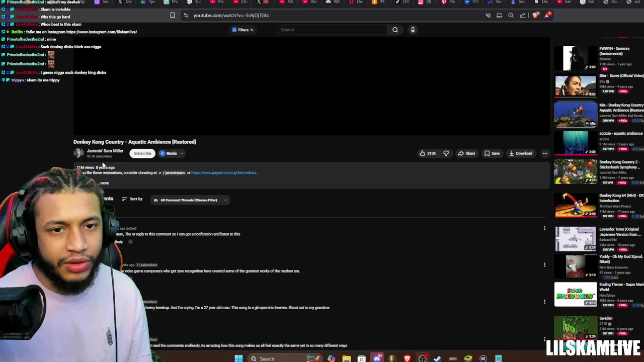Open Notepad from the taskbar
Viewport: 644px width, 362px height.
[x=499, y=358]
